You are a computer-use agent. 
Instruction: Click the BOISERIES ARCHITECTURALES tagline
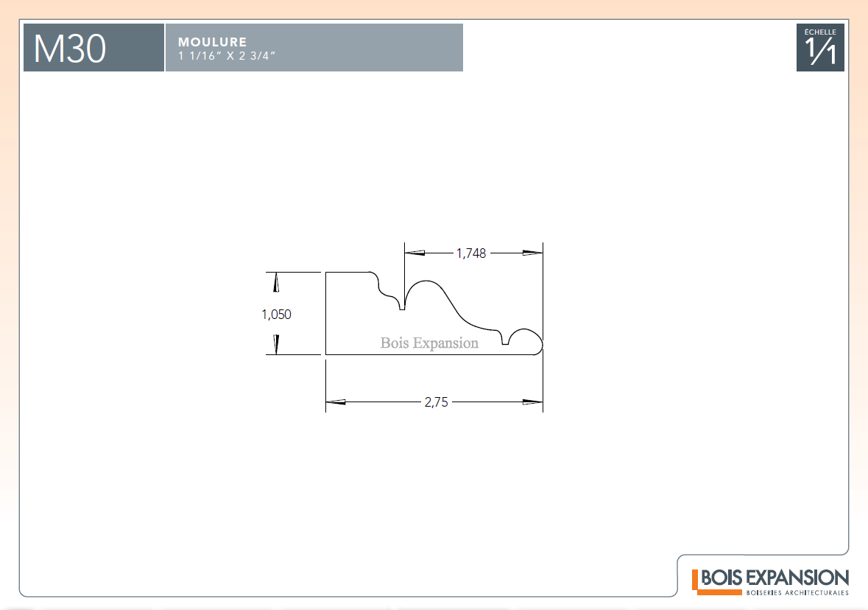click(x=797, y=593)
